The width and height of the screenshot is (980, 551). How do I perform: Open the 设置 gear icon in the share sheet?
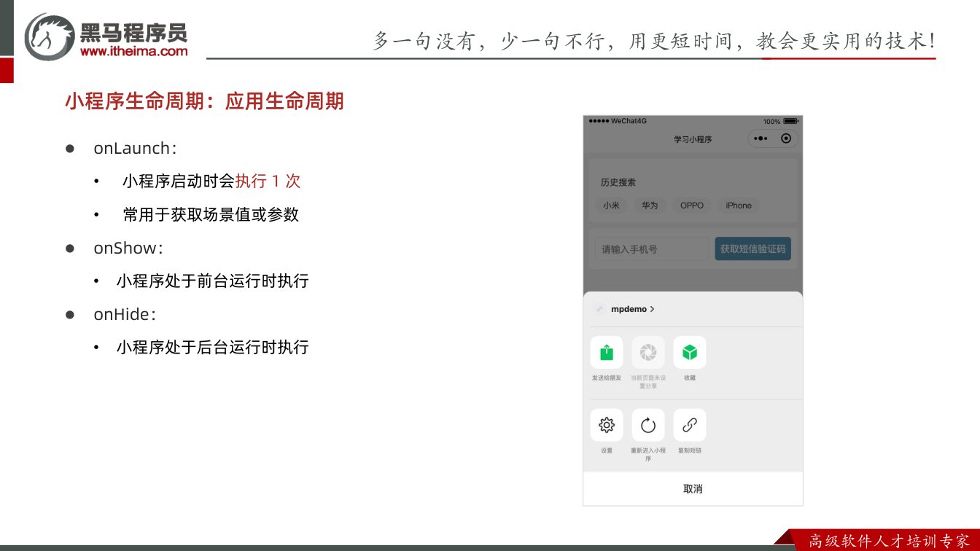point(607,425)
